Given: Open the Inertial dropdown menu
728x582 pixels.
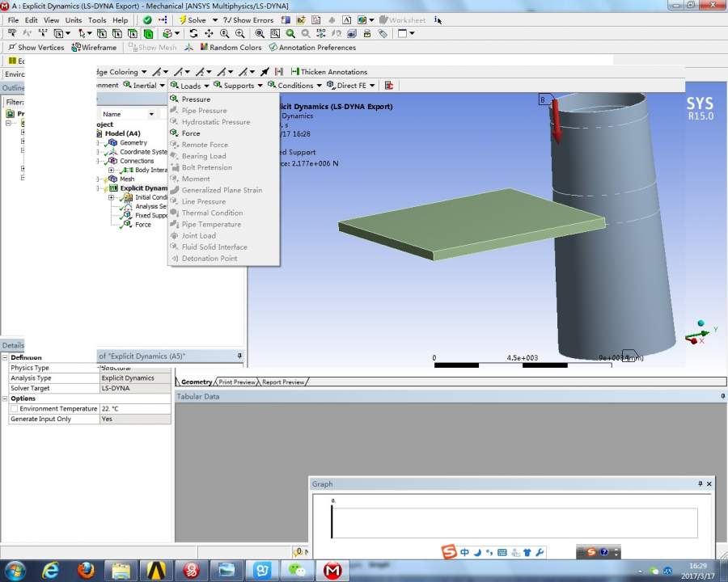Looking at the screenshot, I should point(144,86).
